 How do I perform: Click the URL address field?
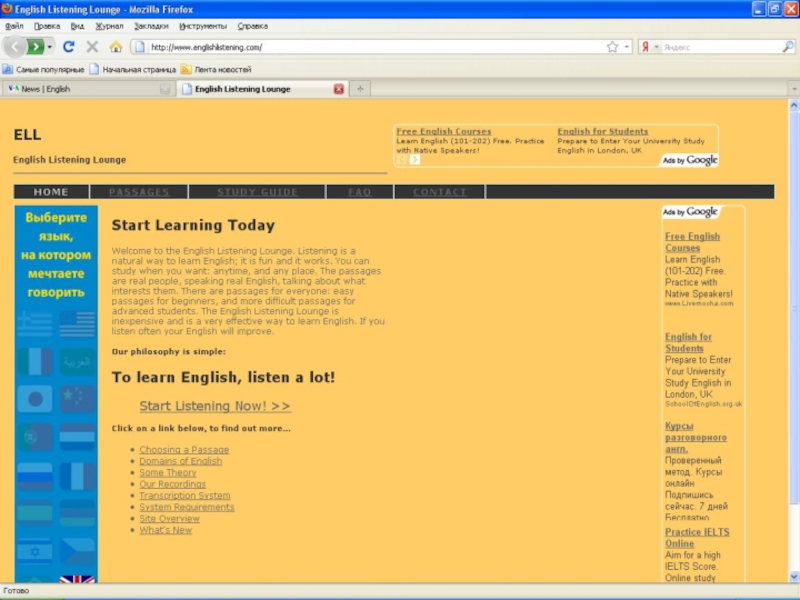point(377,47)
